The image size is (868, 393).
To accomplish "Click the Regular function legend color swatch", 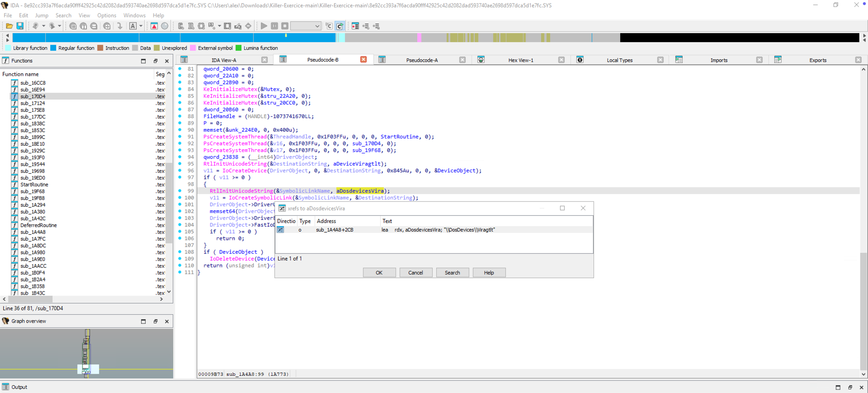I will [x=53, y=48].
